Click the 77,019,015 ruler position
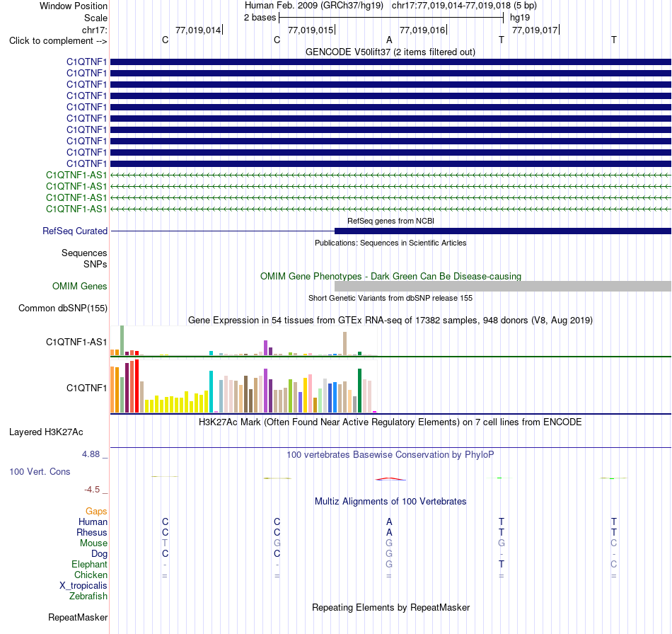Viewport: 672px width, 634px height. [x=311, y=30]
